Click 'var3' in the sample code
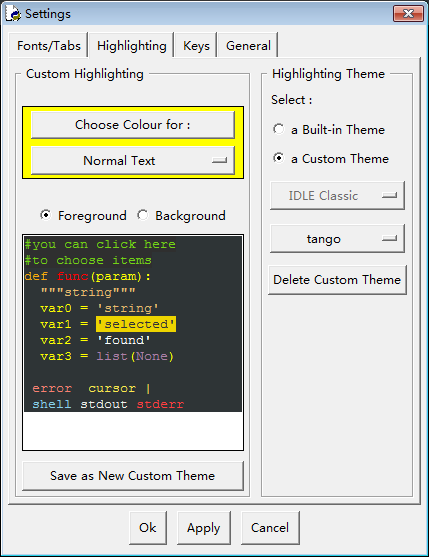 tap(56, 356)
